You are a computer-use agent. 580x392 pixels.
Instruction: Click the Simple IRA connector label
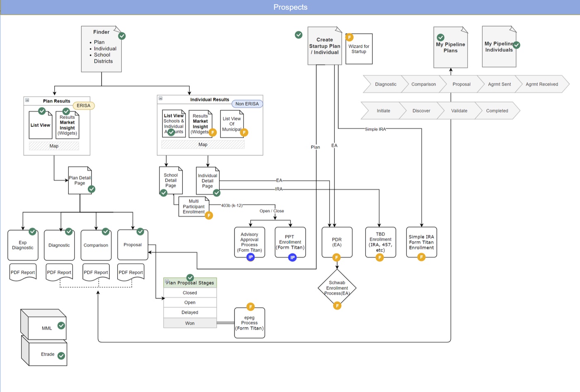375,129
